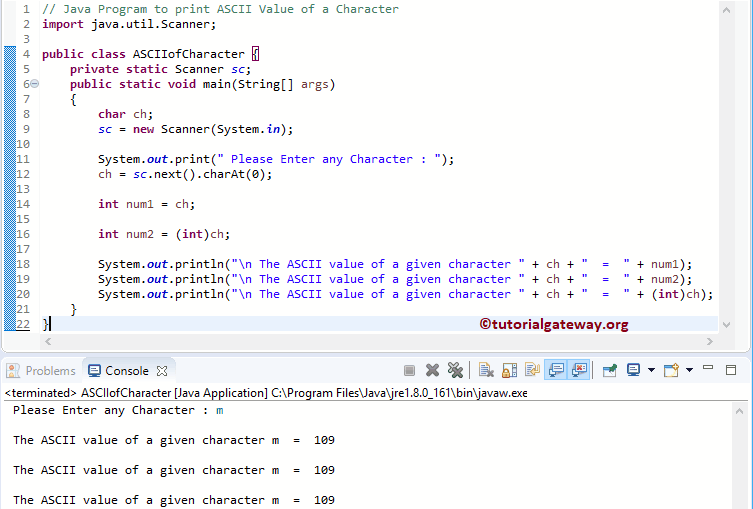Toggle show console when standard out changes

tap(556, 370)
